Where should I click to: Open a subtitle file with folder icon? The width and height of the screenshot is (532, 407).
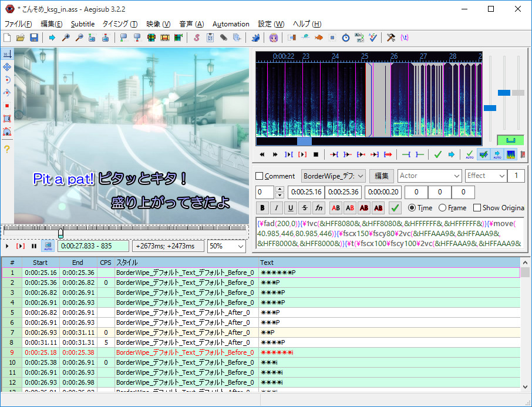[x=21, y=38]
